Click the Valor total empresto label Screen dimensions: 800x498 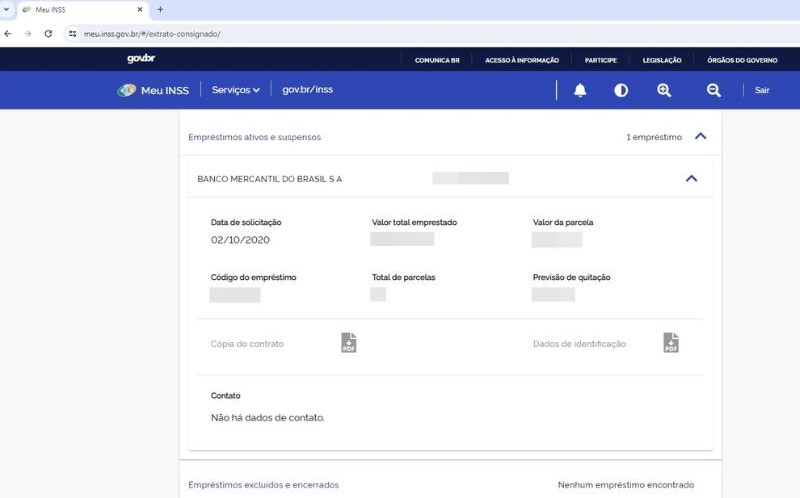tap(414, 222)
